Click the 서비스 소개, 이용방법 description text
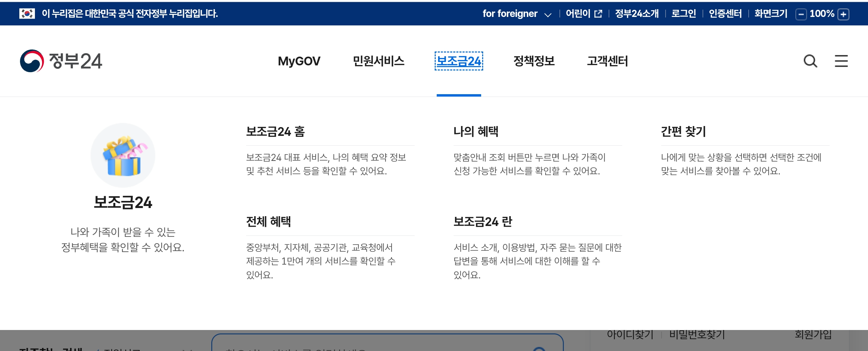Image resolution: width=868 pixels, height=351 pixels. [x=537, y=261]
